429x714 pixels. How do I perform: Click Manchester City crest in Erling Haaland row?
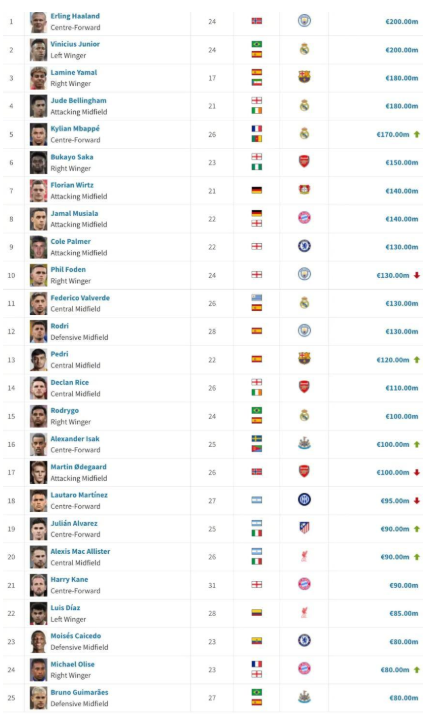pos(304,20)
